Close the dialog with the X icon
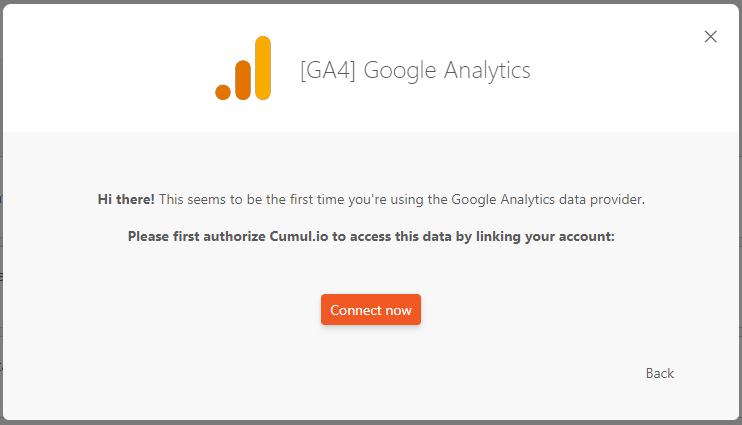Image resolution: width=742 pixels, height=425 pixels. (x=711, y=37)
